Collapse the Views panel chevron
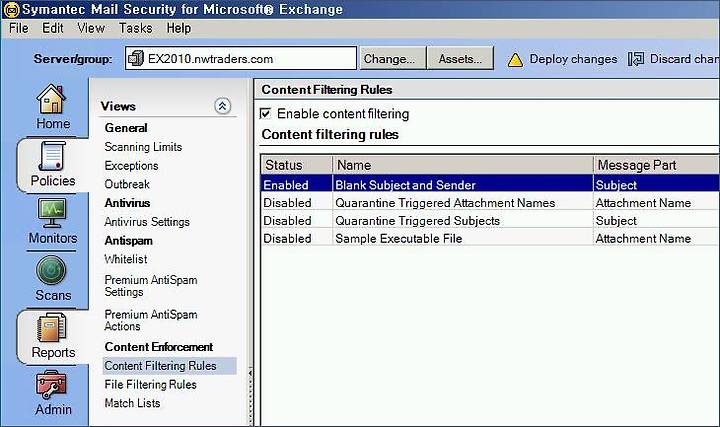 pos(222,106)
